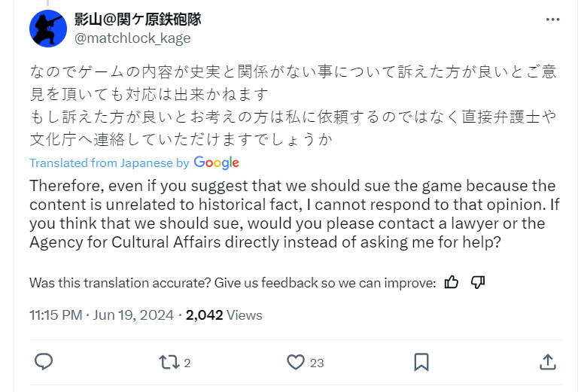Open the @matchlock_kage handle link

[x=132, y=38]
